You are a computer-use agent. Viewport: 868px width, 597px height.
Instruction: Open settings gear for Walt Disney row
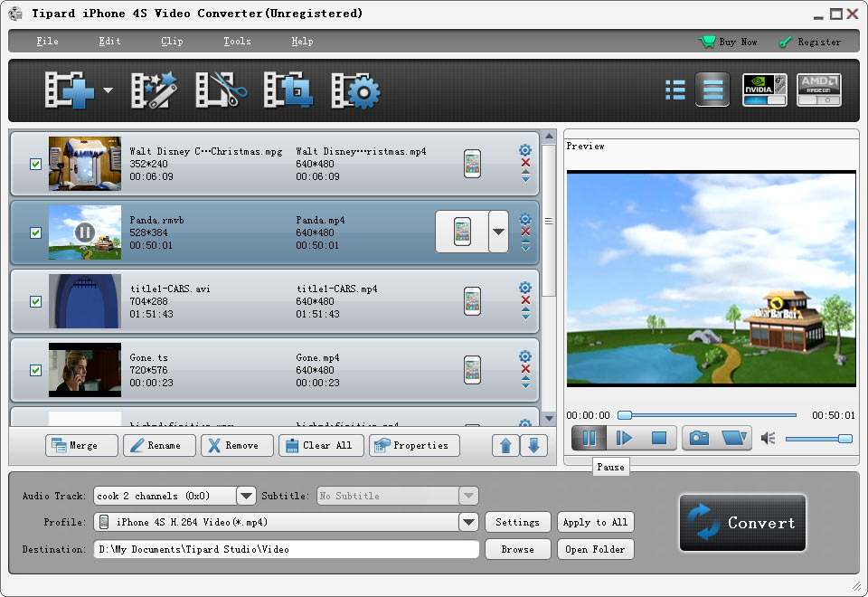[x=525, y=150]
